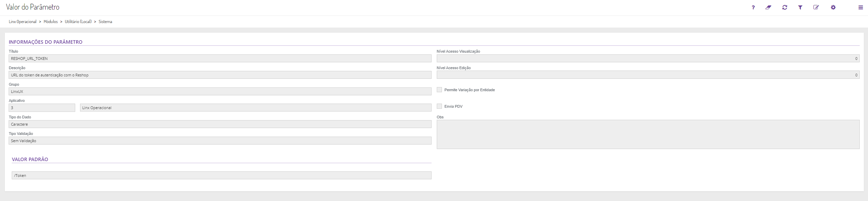Viewport: 868px width, 201px height.
Task: Open the hamburger menu icon
Action: (x=860, y=8)
